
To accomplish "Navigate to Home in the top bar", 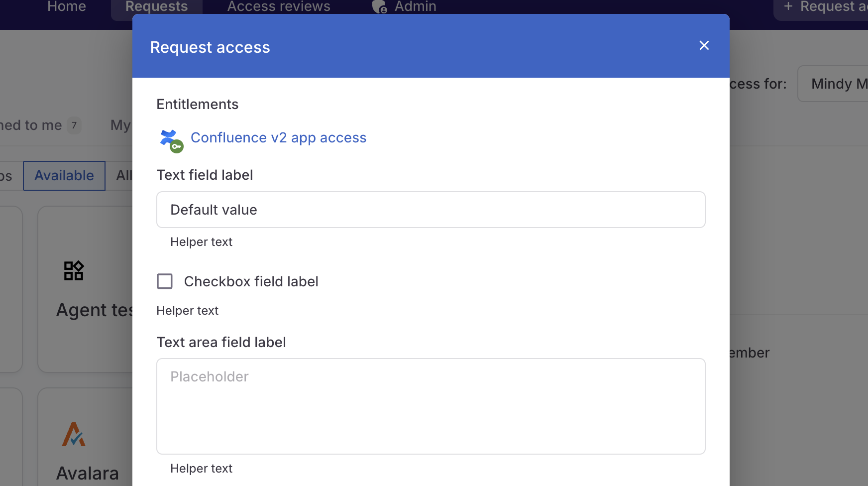I will (66, 7).
